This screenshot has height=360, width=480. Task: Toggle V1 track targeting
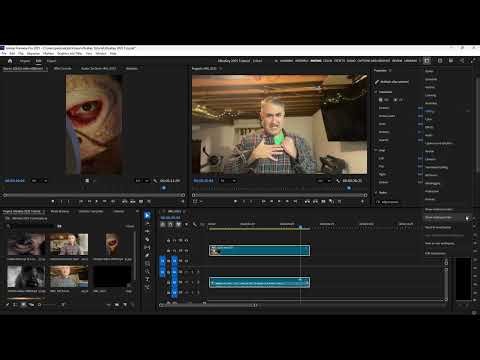tap(174, 261)
